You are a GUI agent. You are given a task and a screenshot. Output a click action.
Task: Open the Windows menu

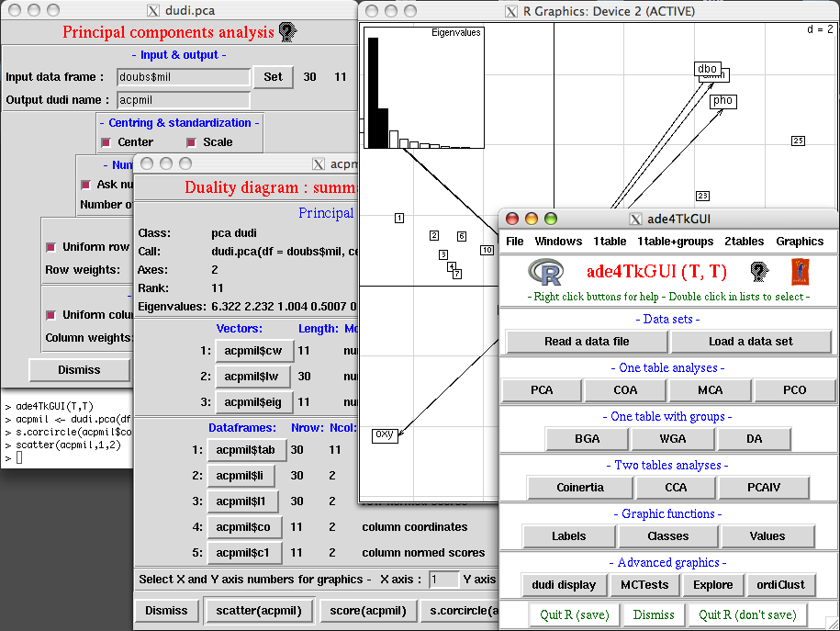click(x=558, y=242)
